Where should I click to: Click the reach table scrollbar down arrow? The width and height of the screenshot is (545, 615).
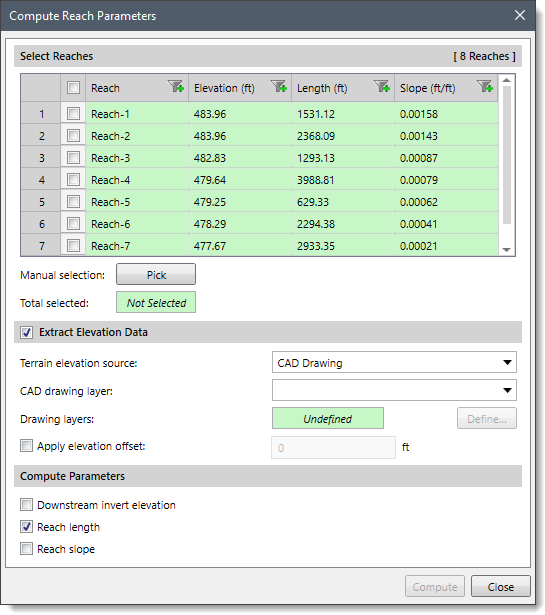click(507, 249)
